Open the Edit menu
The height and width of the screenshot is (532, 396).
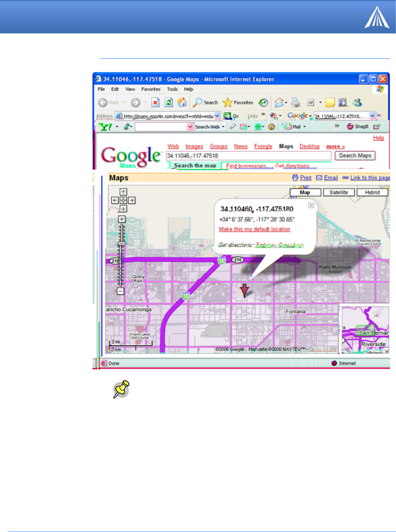(115, 89)
